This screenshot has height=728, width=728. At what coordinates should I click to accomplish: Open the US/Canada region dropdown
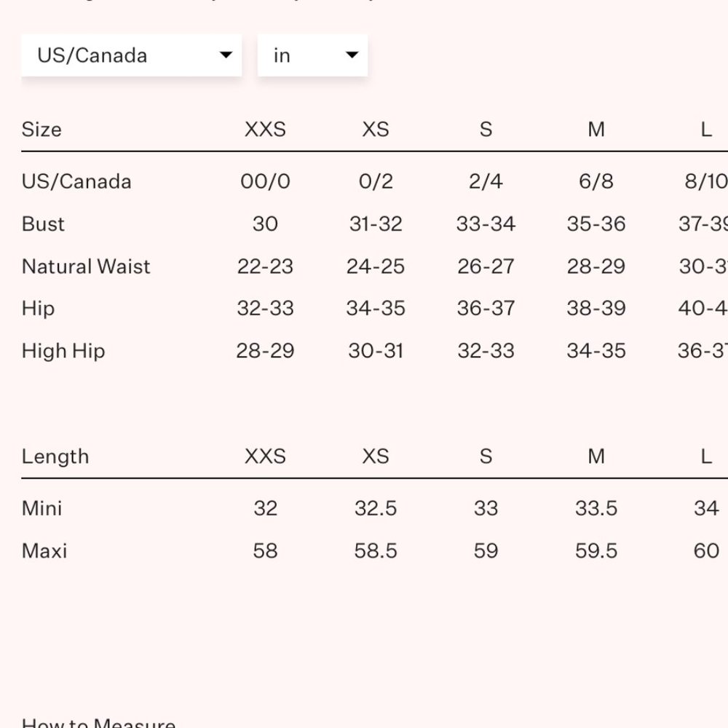[131, 55]
